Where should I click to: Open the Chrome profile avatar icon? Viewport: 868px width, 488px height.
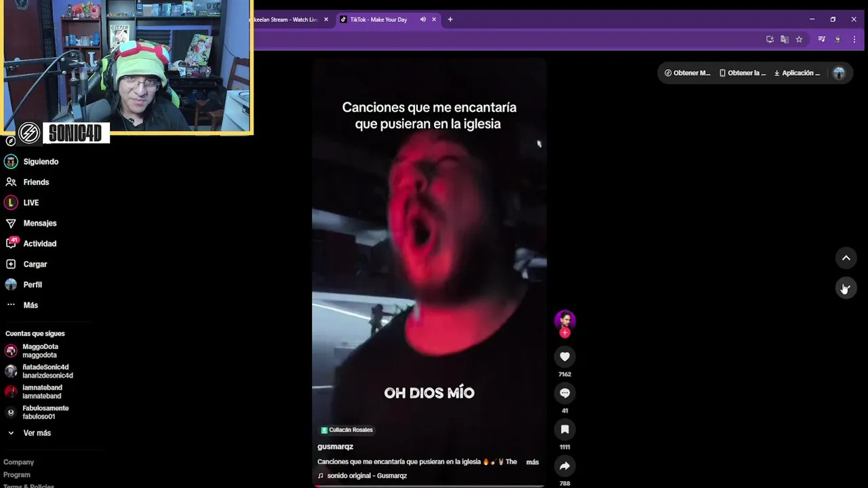[837, 39]
